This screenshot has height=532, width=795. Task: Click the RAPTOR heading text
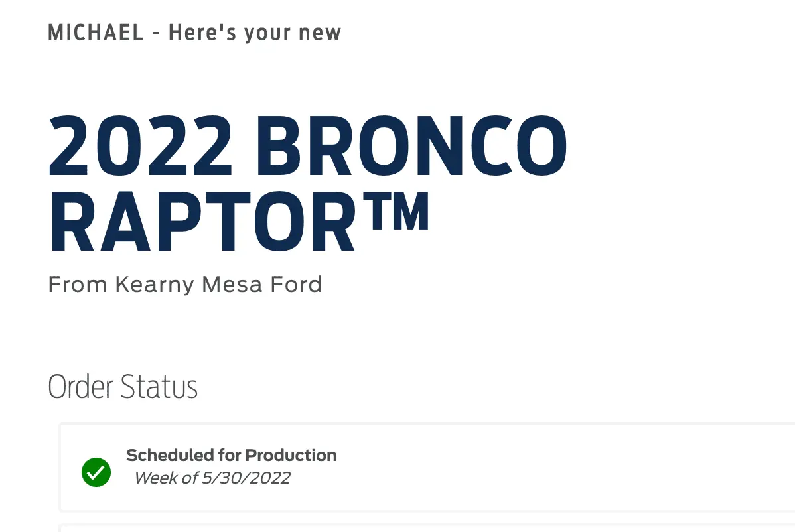point(202,222)
